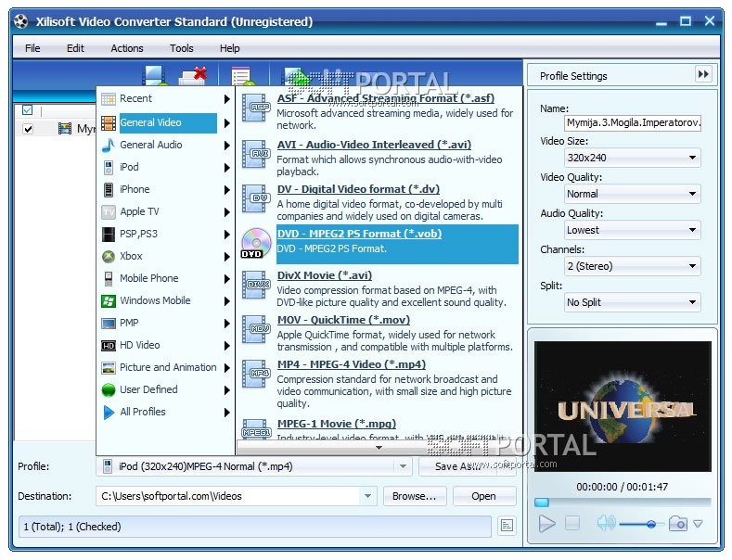This screenshot has height=560, width=732.
Task: Choose DivX Movie (*.avi) profile
Action: coord(325,275)
